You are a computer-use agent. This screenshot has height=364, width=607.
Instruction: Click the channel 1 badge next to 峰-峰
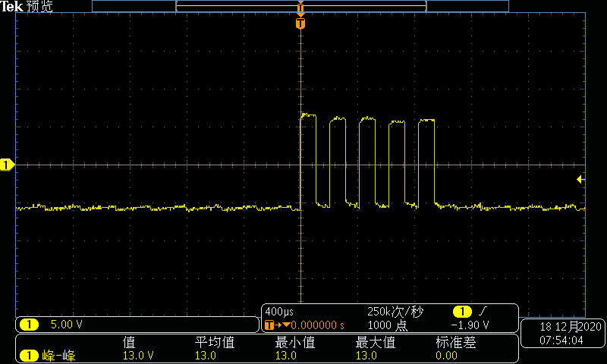tap(29, 355)
